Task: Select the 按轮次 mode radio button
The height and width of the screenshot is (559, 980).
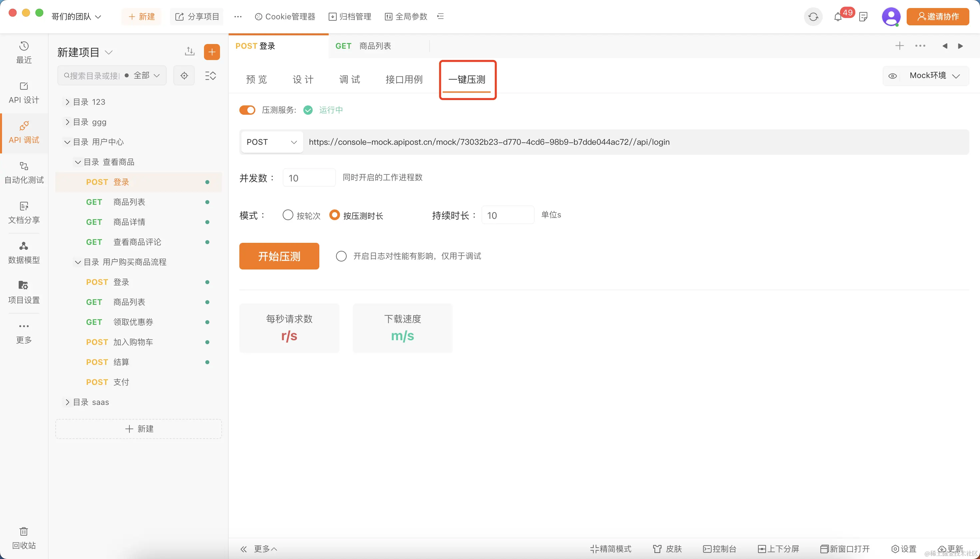Action: pos(288,215)
